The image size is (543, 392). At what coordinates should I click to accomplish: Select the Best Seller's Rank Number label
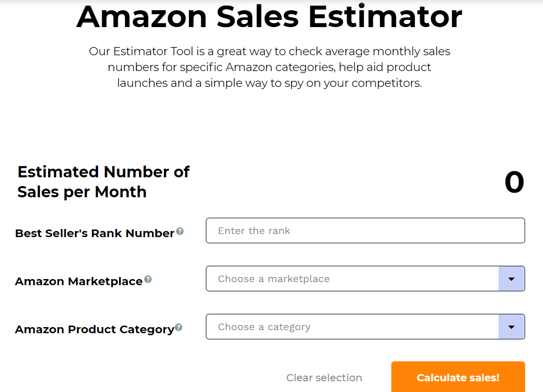point(95,233)
